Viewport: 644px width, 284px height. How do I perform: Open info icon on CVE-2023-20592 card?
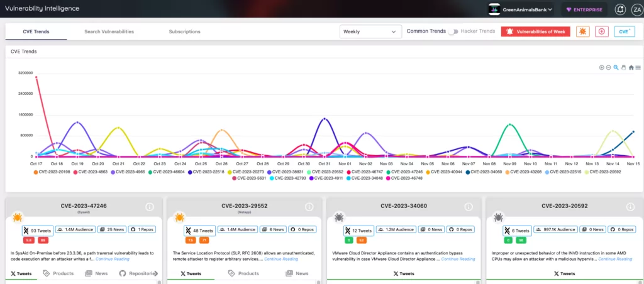coord(631,207)
